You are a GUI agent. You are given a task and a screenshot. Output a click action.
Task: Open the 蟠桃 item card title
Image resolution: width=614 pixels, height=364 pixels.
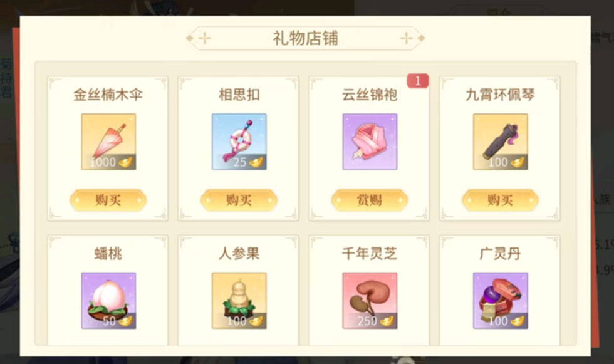click(x=108, y=254)
